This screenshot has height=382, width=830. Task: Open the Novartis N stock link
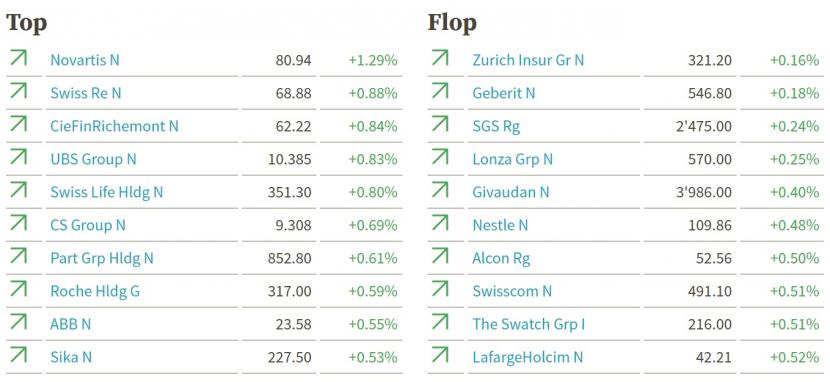click(85, 60)
